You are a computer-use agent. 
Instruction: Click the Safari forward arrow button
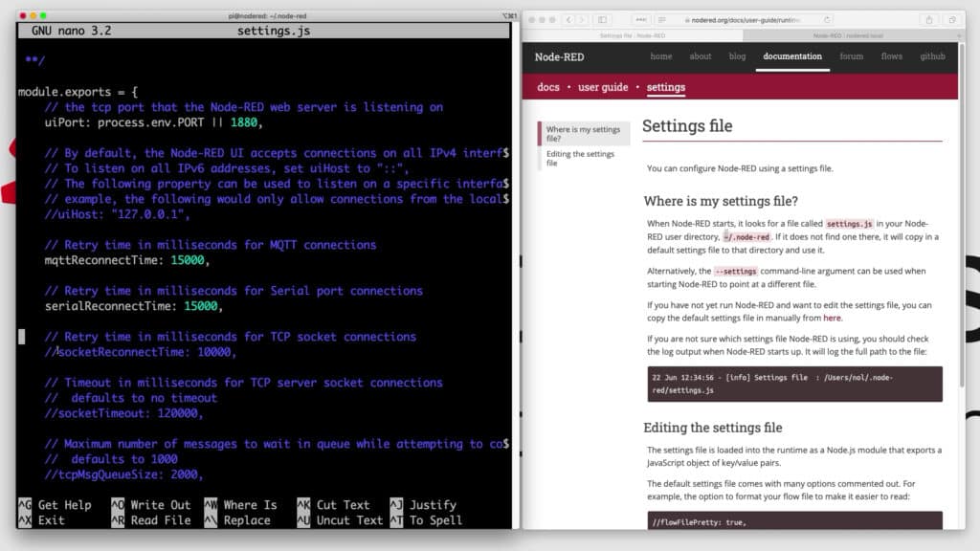582,20
